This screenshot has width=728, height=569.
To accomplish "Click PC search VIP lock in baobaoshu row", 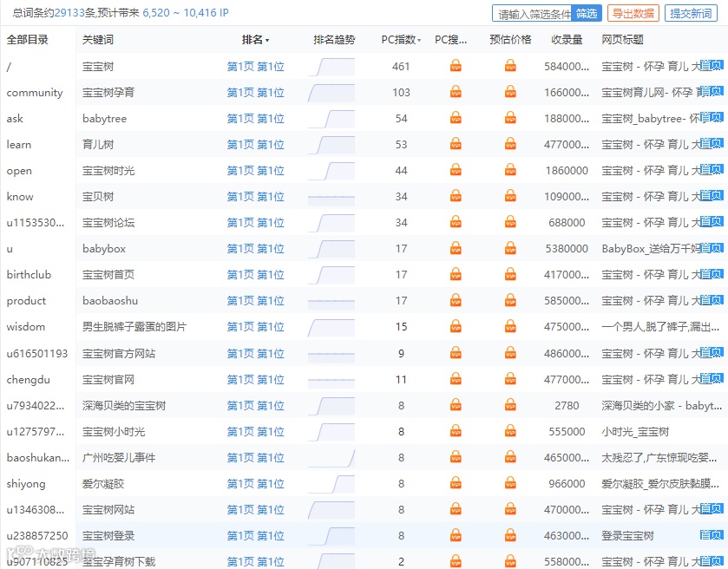I will coord(456,299).
